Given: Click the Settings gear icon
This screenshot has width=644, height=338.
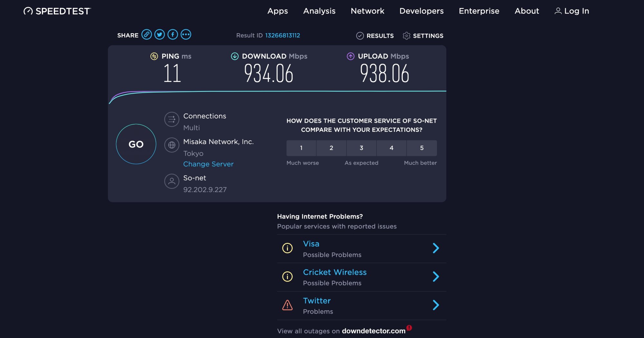Looking at the screenshot, I should [x=406, y=36].
